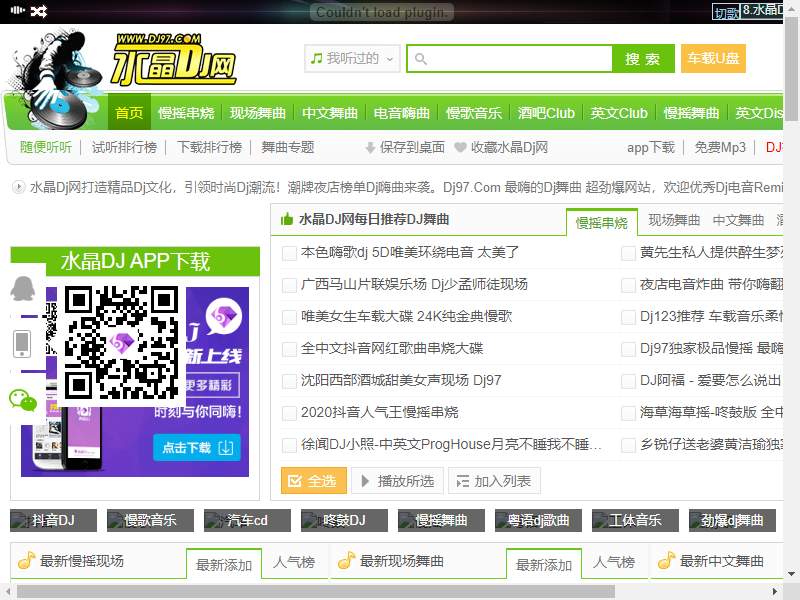Click the magnifier icon in search box
The height and width of the screenshot is (600, 800).
tap(420, 59)
